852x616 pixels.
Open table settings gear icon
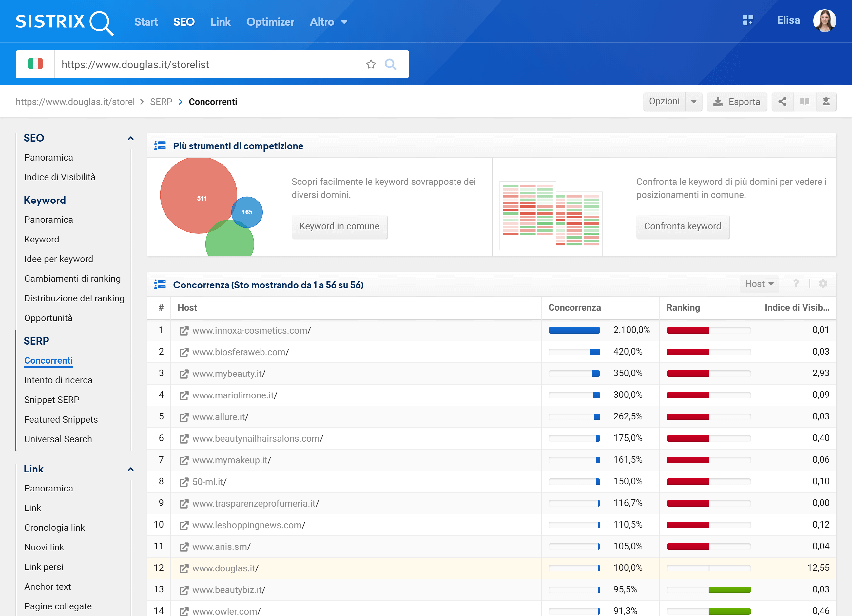tap(823, 284)
